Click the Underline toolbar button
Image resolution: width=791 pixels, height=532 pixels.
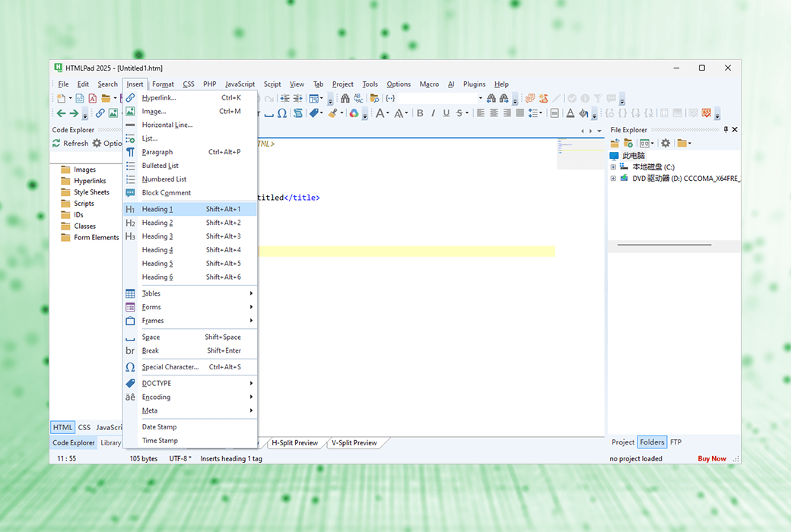coord(446,113)
